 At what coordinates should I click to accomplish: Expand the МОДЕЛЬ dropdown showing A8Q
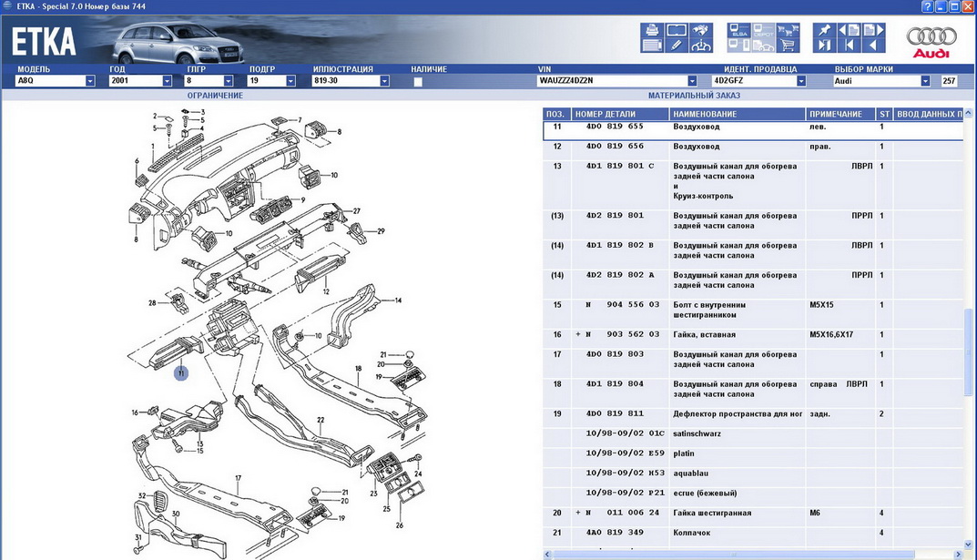click(90, 81)
